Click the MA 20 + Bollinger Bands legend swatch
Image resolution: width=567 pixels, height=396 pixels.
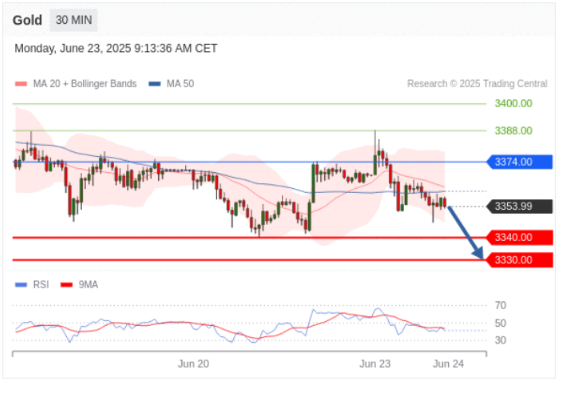click(x=21, y=84)
